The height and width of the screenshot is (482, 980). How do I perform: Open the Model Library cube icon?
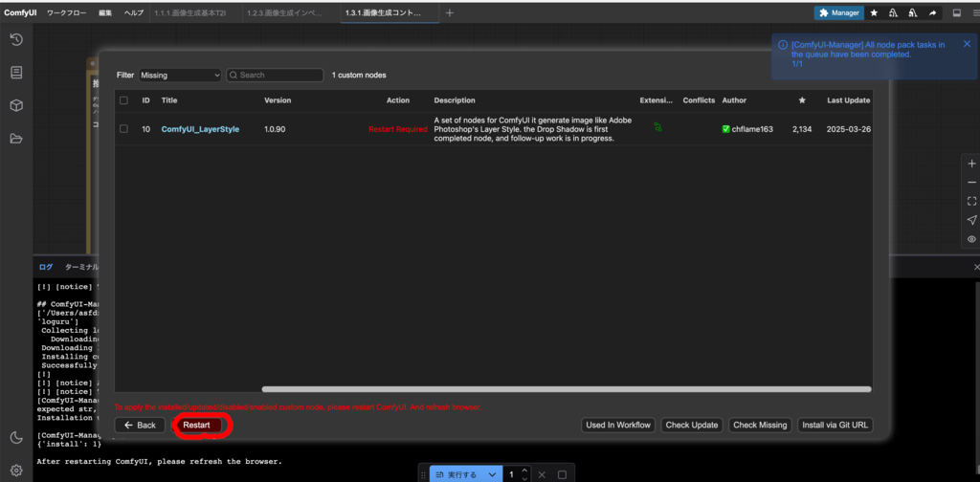(16, 105)
